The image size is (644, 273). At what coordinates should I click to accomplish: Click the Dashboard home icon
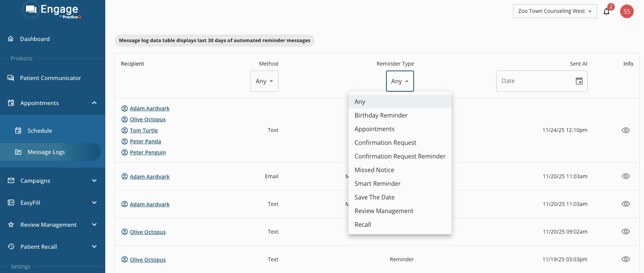pos(11,39)
